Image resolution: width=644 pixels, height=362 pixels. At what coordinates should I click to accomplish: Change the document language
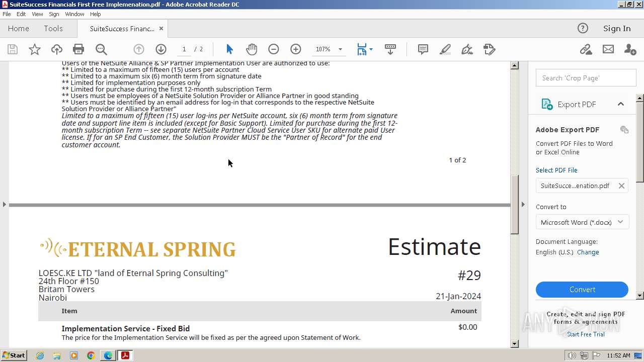(588, 252)
